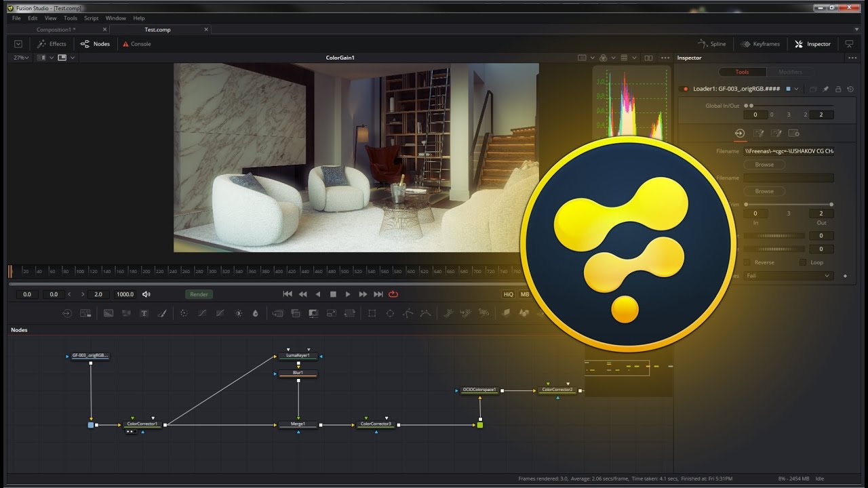Click the Global In/Out range slider
This screenshot has width=868, height=488.
[x=789, y=106]
